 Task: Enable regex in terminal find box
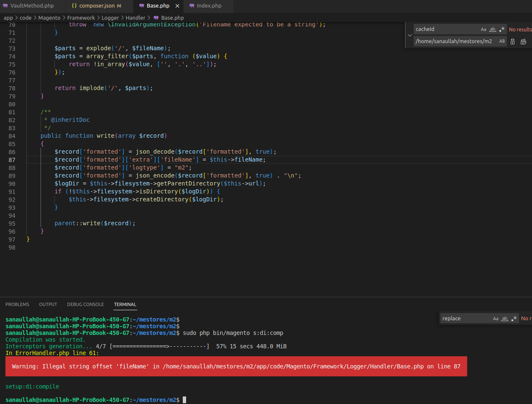coord(514,319)
